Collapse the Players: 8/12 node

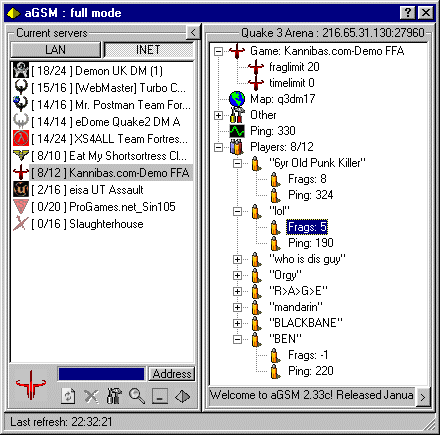[218, 147]
